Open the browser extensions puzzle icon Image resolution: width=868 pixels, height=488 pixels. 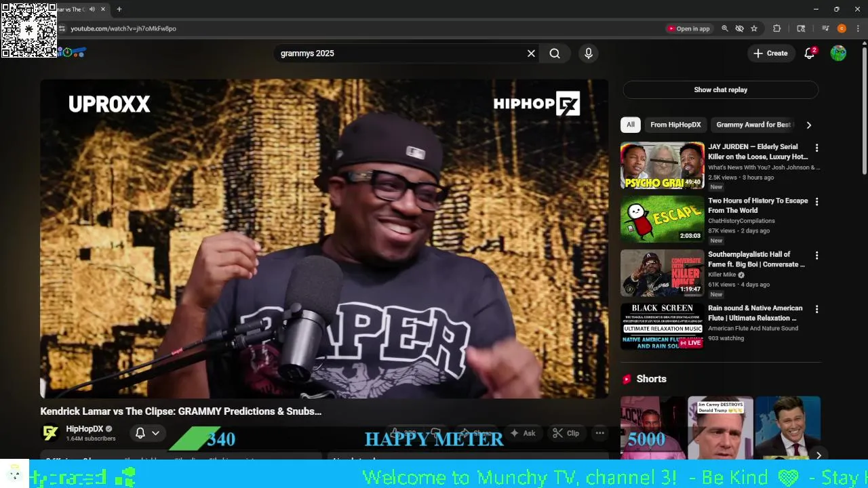777,28
